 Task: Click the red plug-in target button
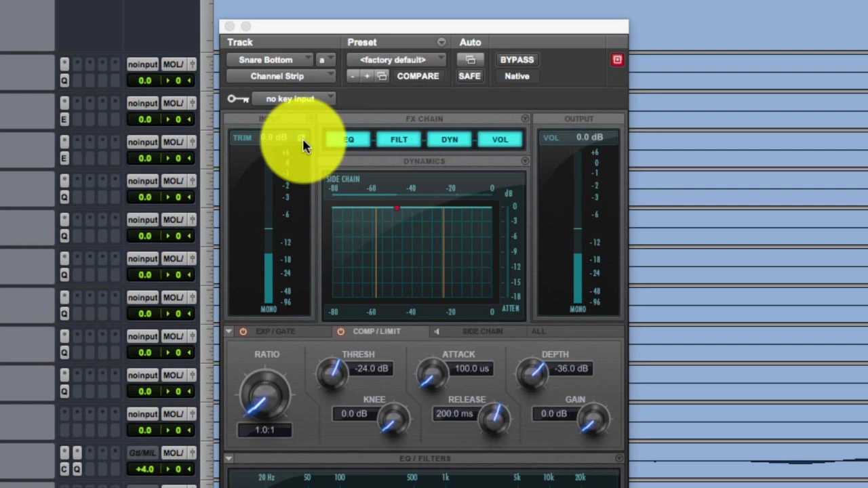pos(617,60)
